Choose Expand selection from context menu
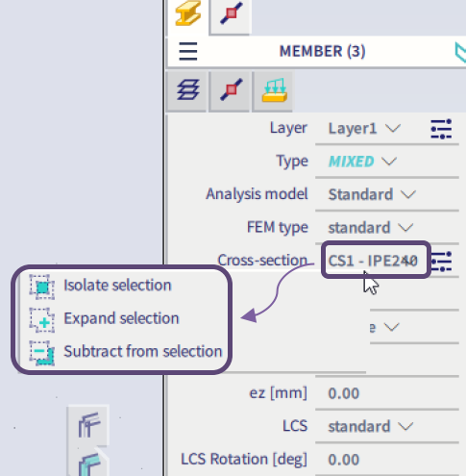The image size is (466, 476). (122, 318)
